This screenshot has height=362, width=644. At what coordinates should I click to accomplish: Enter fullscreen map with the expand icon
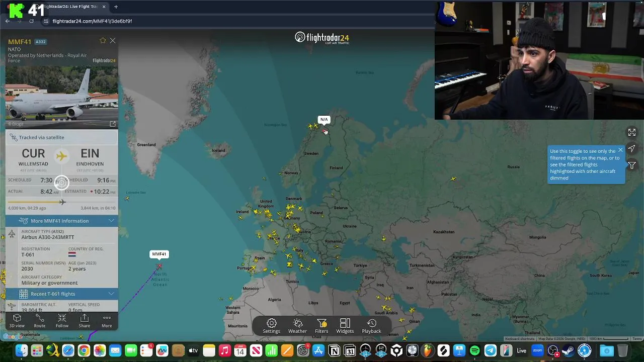tap(632, 132)
